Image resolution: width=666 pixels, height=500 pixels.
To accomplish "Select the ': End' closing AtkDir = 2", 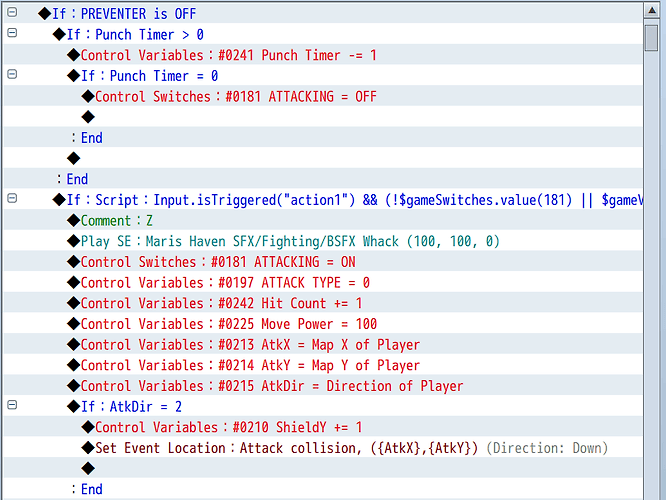I will point(323,489).
